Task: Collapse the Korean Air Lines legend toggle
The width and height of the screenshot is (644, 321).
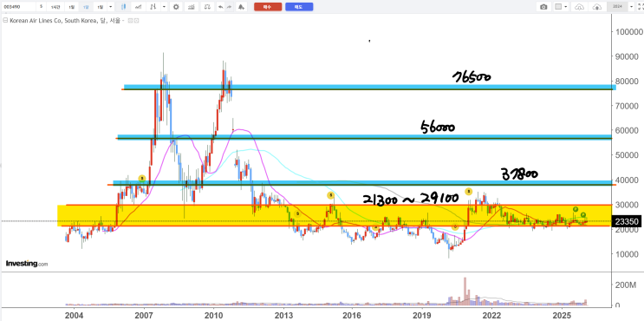Action: 5,21
